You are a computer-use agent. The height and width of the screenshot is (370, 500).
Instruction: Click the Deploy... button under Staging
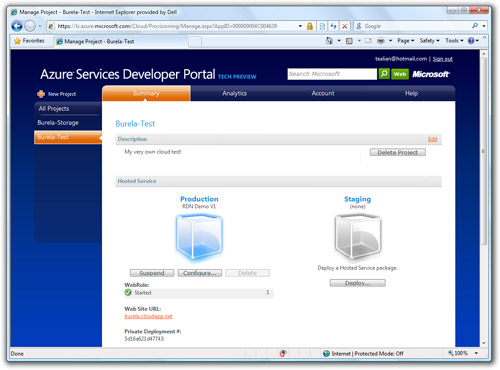pos(358,283)
